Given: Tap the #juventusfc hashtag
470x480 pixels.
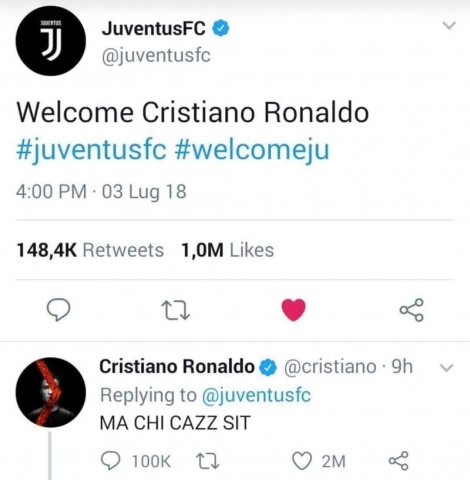Looking at the screenshot, I should click(91, 150).
